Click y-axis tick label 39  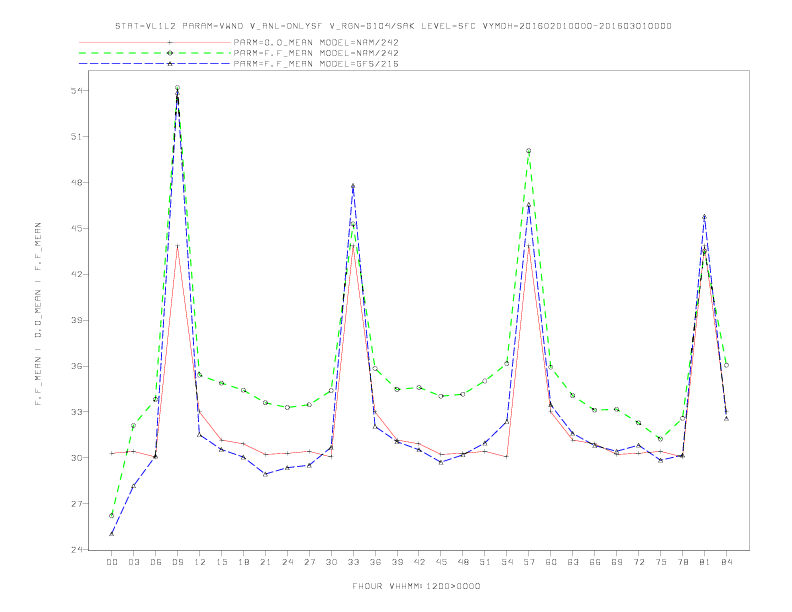click(x=77, y=320)
